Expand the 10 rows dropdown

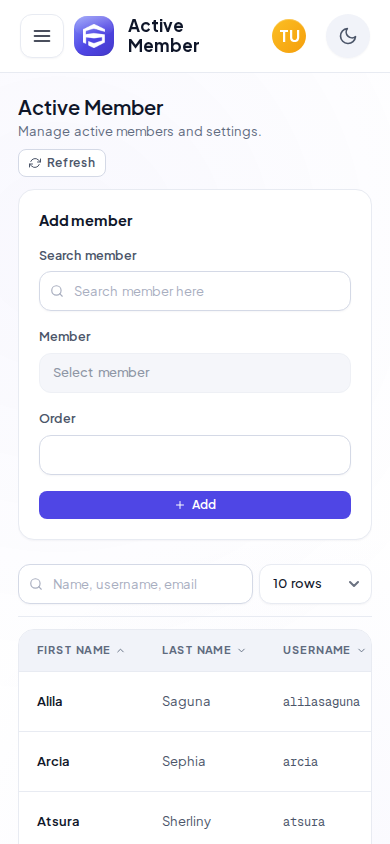pos(315,584)
